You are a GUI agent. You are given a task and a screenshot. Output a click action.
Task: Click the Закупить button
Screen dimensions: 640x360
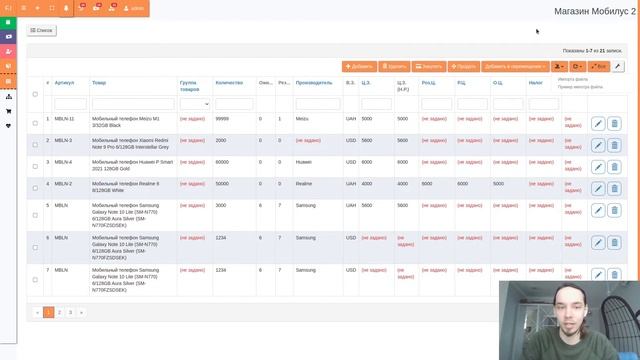tap(429, 67)
